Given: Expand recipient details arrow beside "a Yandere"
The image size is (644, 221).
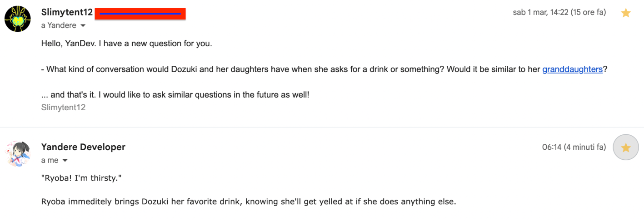Looking at the screenshot, I should coord(83,26).
